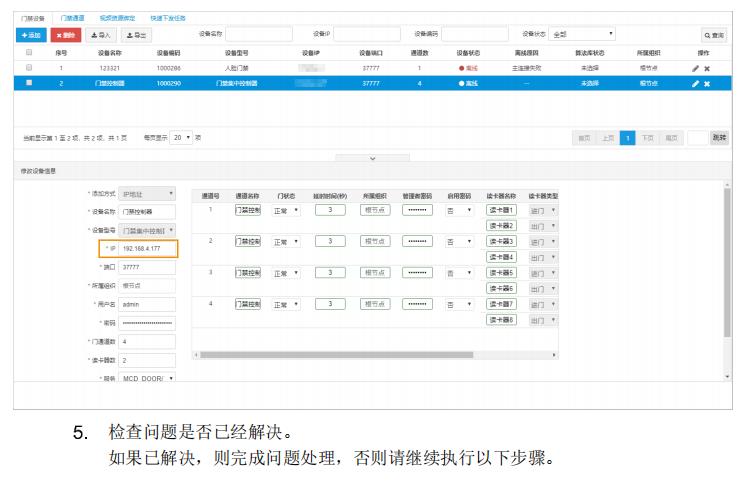Click the IP field containing 192.168.4.177
The height and width of the screenshot is (485, 741).
click(147, 249)
